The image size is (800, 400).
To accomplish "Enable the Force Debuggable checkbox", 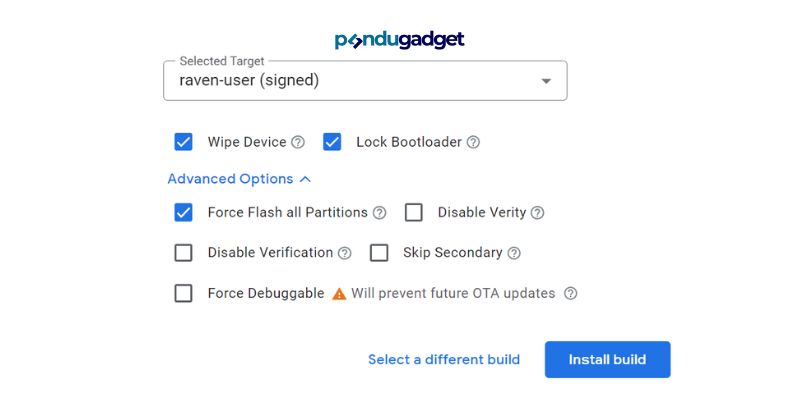I will point(183,293).
